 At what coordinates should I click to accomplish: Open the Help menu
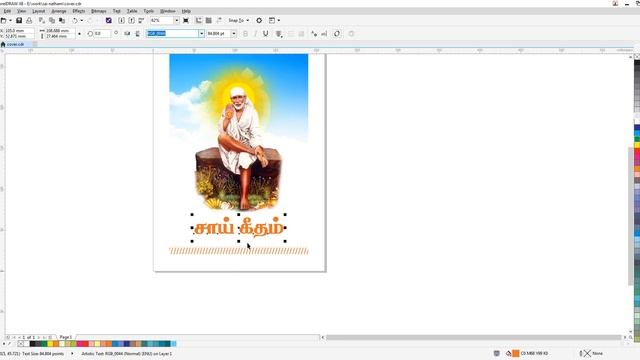(186, 11)
